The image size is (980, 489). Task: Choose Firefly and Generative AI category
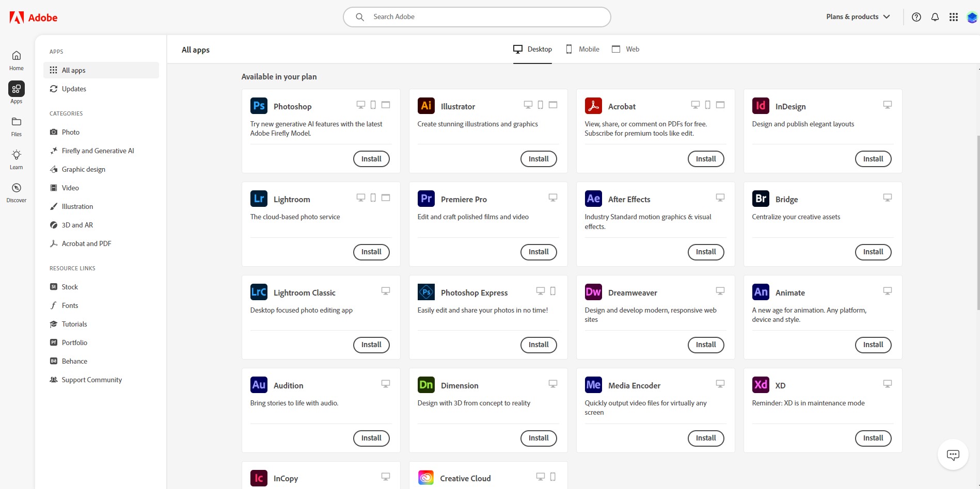click(101, 151)
